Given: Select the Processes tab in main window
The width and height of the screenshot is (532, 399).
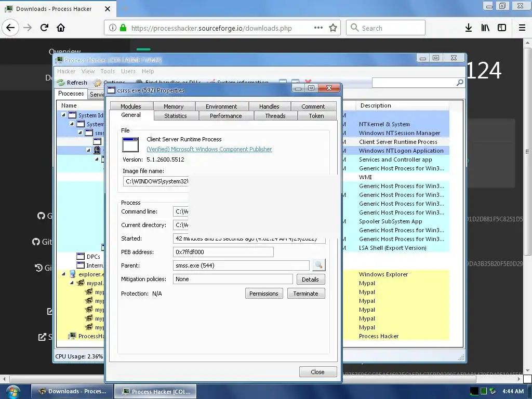Looking at the screenshot, I should 71,94.
